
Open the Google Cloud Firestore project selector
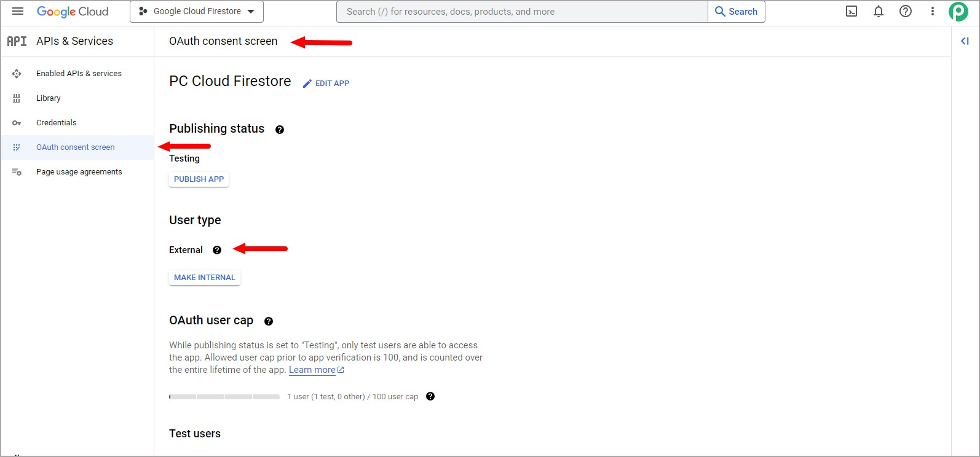coord(197,12)
